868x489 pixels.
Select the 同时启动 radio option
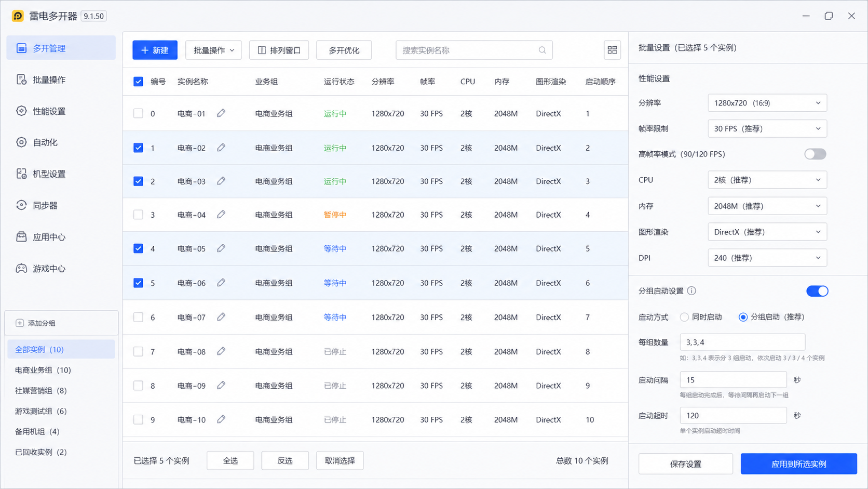701,317
